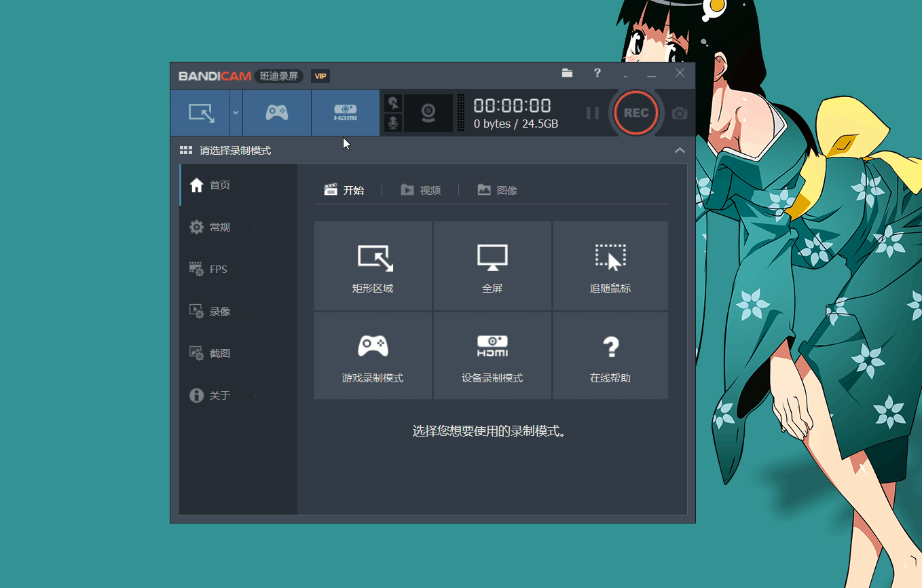Open 在线帮助 online help
This screenshot has width=922, height=588.
[x=610, y=355]
